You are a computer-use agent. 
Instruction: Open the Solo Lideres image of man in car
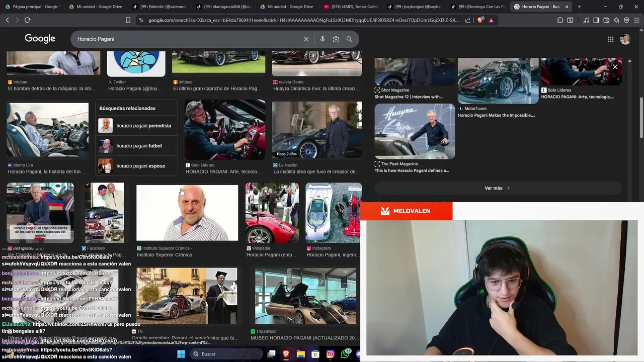pos(225,130)
